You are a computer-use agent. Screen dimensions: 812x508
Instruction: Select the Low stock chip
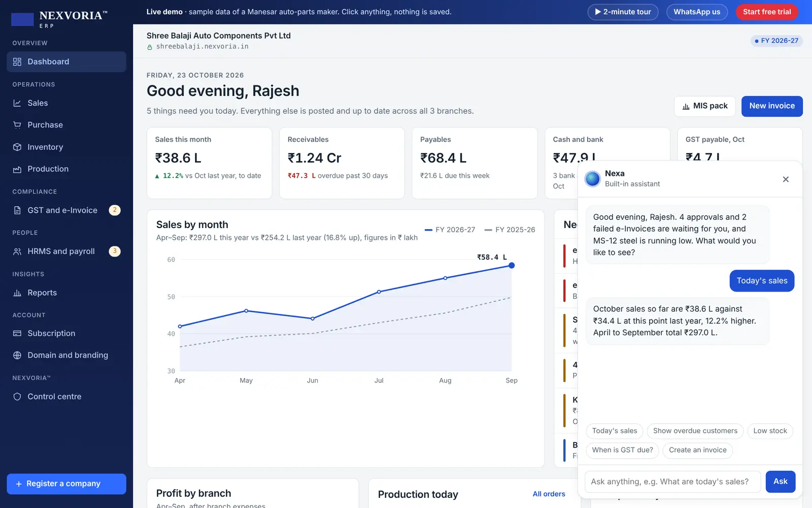point(770,431)
